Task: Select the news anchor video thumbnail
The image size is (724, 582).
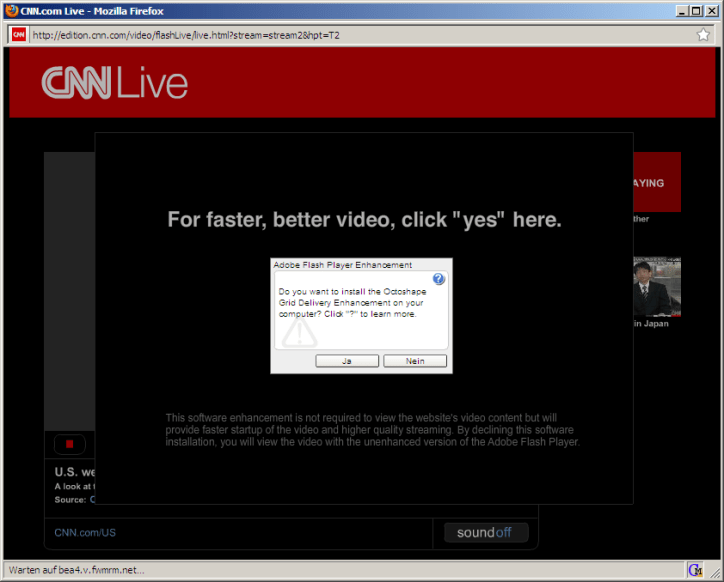Action: [657, 287]
